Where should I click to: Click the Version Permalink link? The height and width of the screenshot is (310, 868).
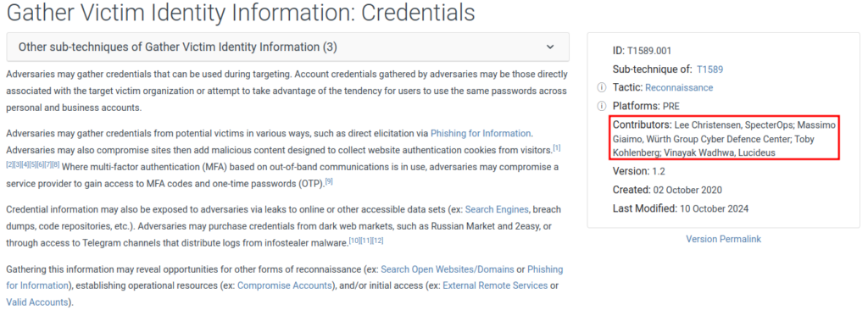(724, 239)
